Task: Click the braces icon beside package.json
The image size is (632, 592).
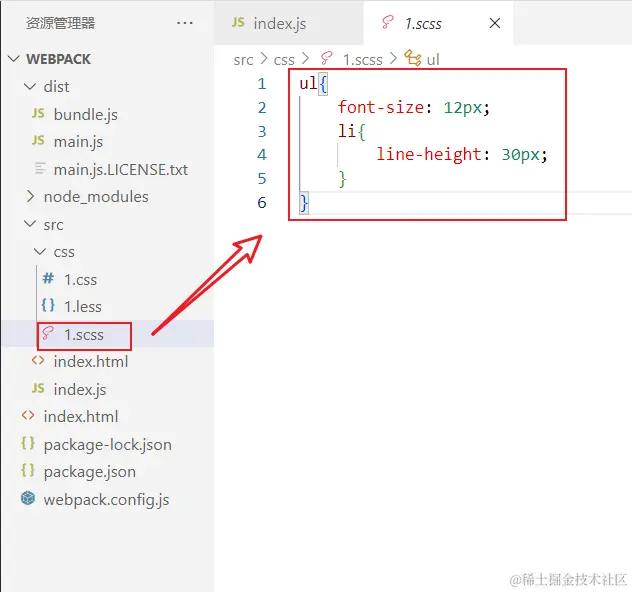Action: pyautogui.click(x=28, y=470)
